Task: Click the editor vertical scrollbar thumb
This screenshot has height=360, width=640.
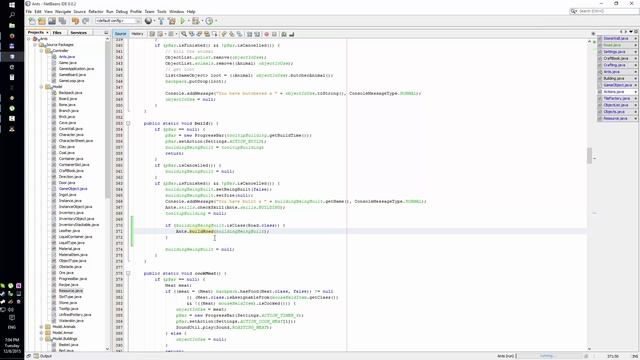Action: pyautogui.click(x=589, y=156)
